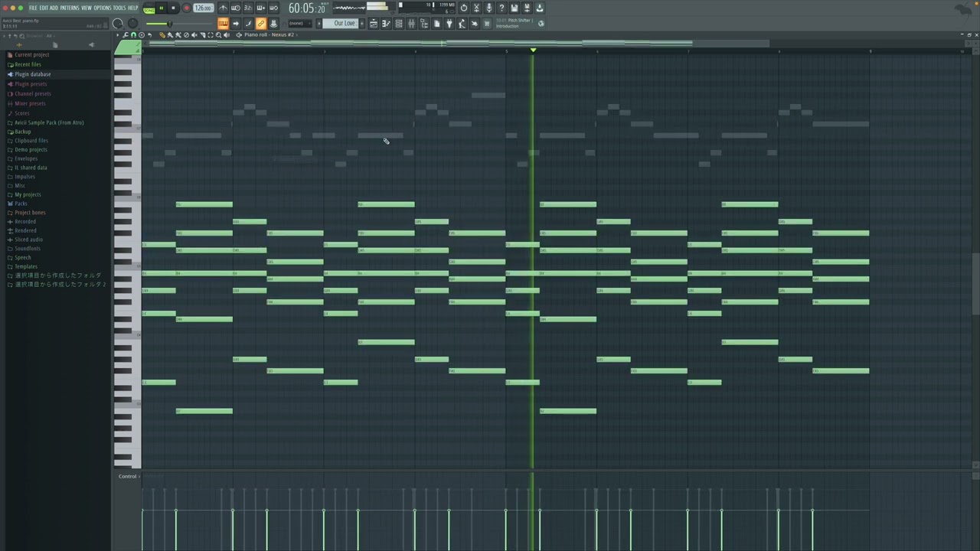Select the Draw pencil tool in piano roll
This screenshot has width=980, height=551.
pos(162,35)
